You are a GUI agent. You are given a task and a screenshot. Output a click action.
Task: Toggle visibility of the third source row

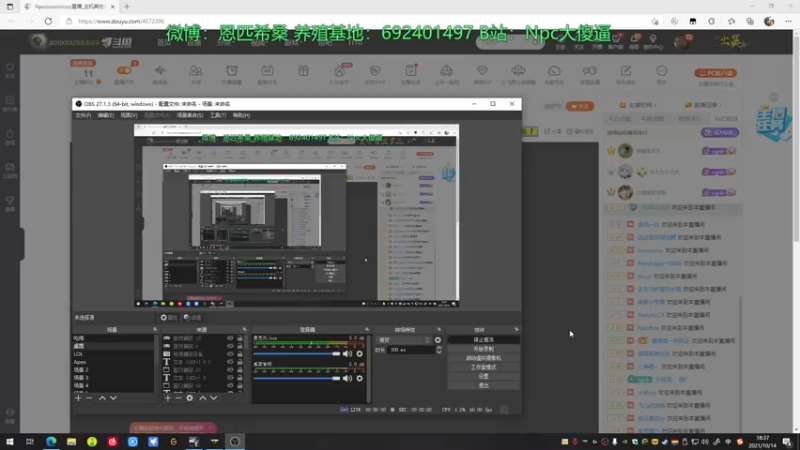click(x=230, y=354)
